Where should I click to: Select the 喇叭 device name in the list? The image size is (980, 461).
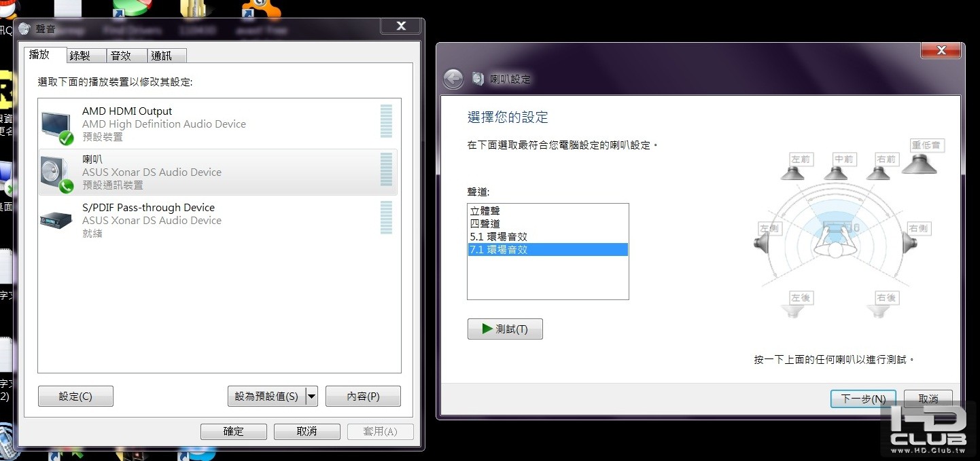92,160
